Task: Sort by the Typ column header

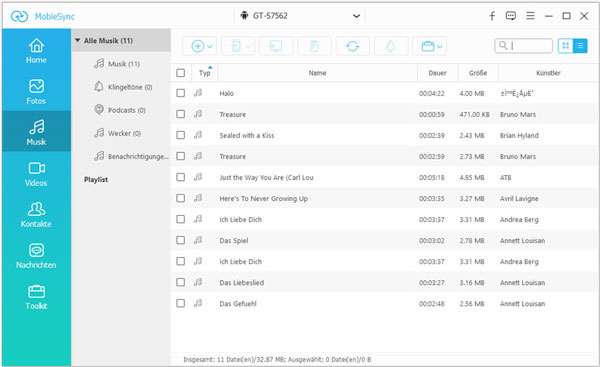Action: click(x=205, y=73)
